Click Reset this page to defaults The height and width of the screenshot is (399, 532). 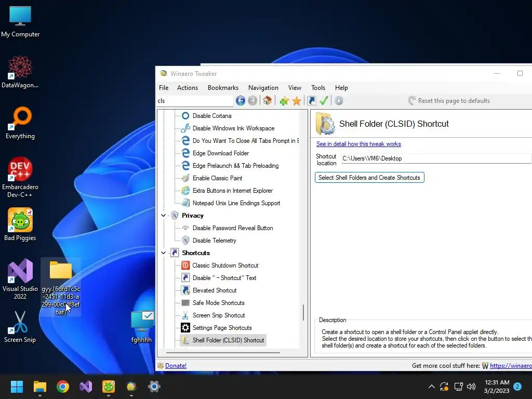tap(449, 101)
